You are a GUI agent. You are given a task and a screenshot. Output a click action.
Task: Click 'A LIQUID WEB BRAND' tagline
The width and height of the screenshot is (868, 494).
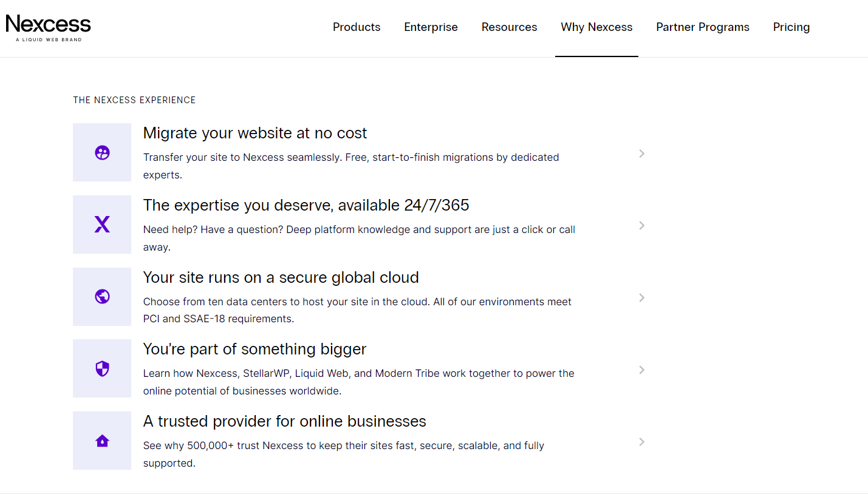tap(49, 39)
